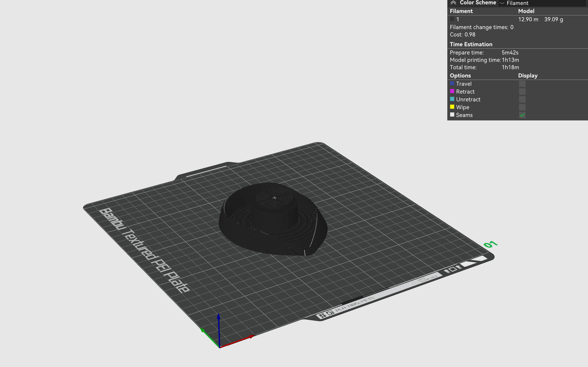
Task: Click the Filament column header
Action: 461,11
